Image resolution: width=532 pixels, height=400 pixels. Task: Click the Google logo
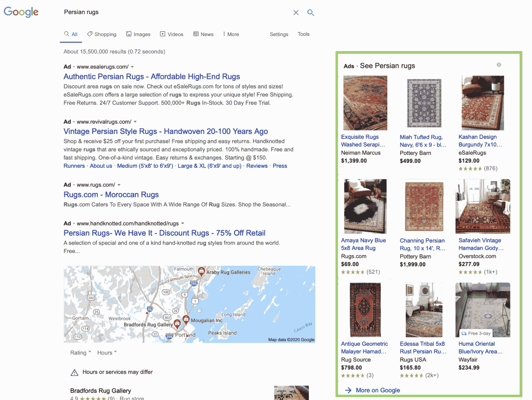(21, 12)
